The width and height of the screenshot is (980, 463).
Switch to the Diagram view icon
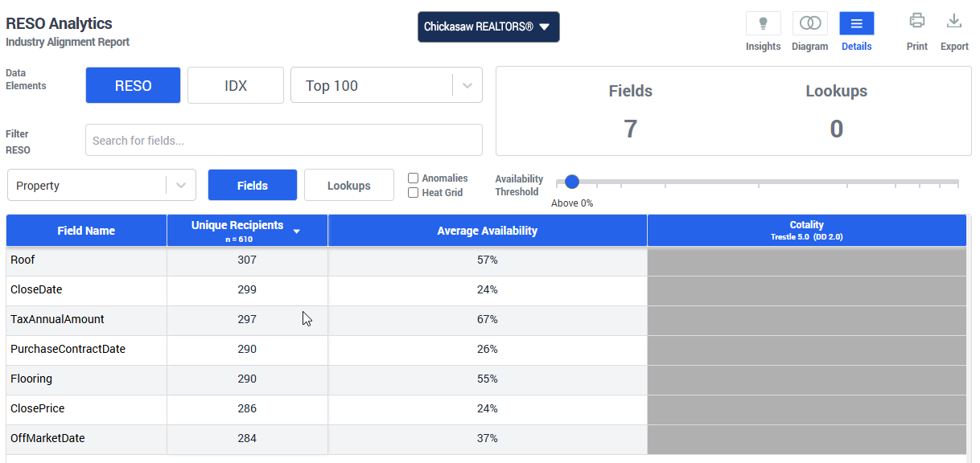pos(809,23)
